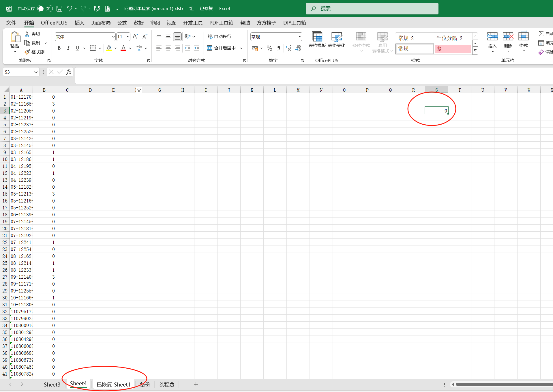Click the orientation text angle icon
The height and width of the screenshot is (392, 553).
click(188, 36)
